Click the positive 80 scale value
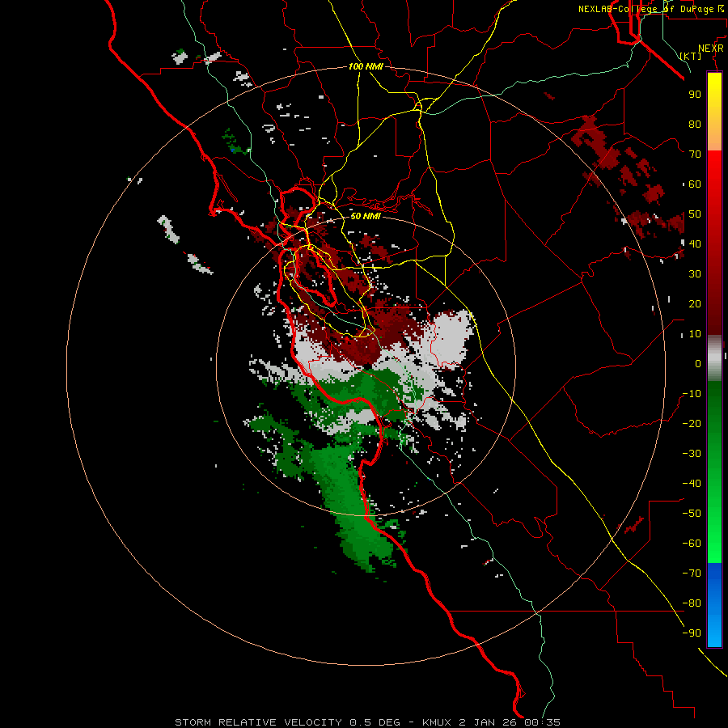The image size is (728, 728). 695,125
